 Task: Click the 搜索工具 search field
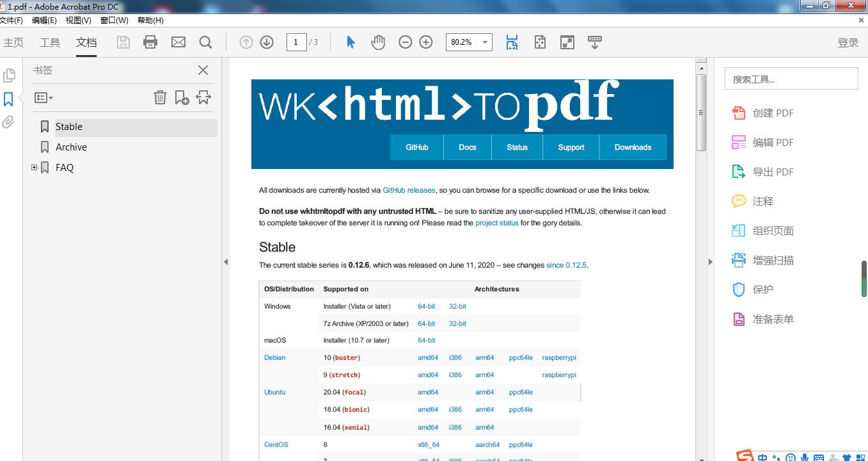(791, 79)
